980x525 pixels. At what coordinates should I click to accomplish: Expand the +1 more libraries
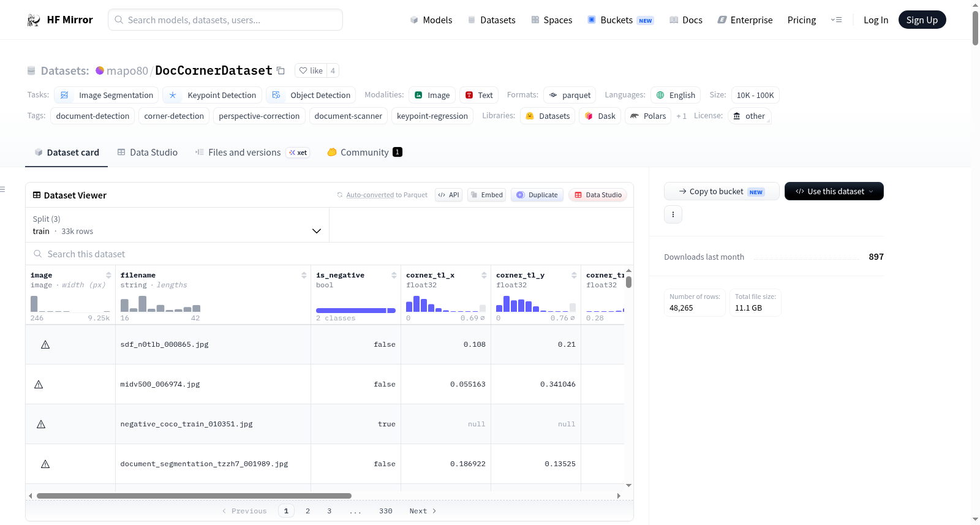(681, 116)
